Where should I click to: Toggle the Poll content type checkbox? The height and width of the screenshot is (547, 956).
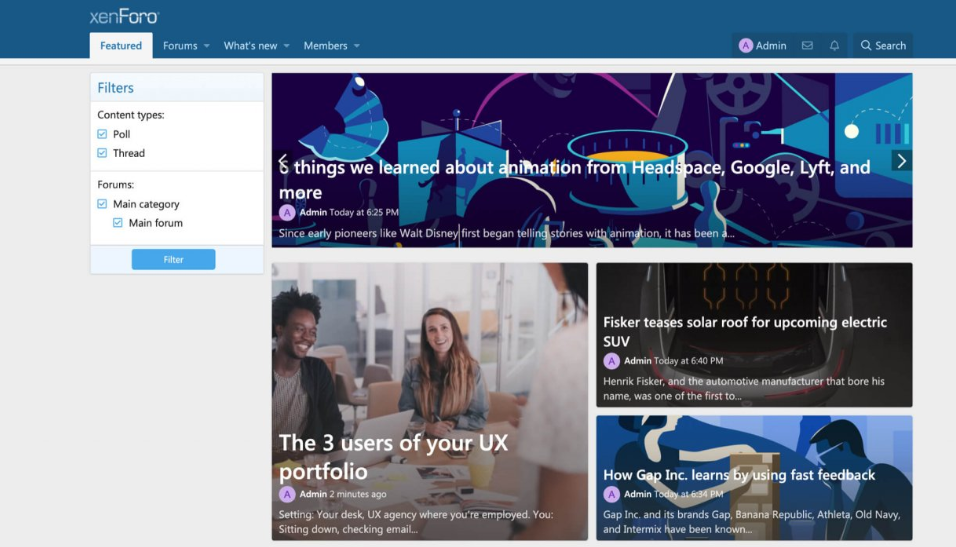click(102, 134)
